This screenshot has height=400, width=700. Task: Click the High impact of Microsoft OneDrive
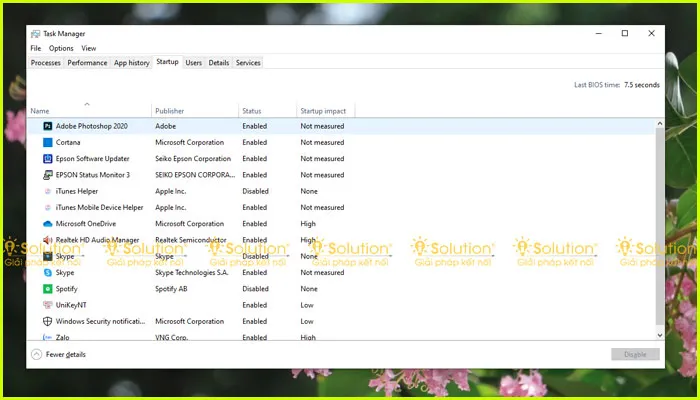point(308,224)
